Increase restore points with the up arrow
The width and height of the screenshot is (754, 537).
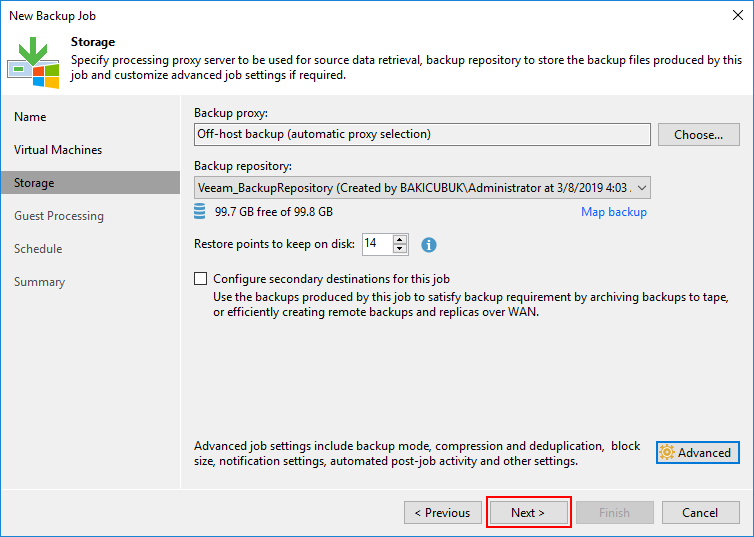(400, 239)
